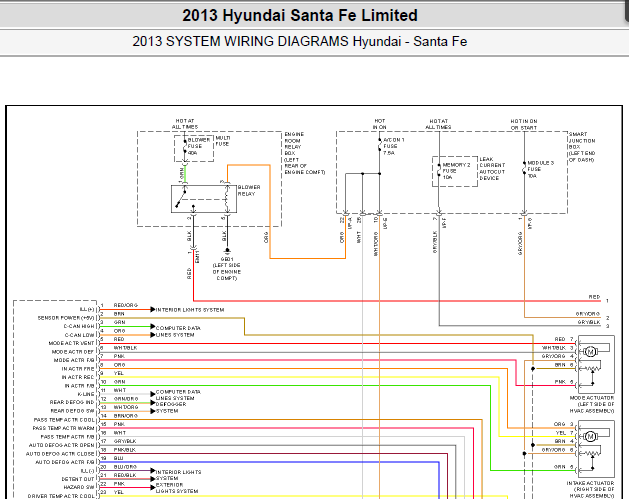Click the "WHT/BLK" wire color label at pin 6
The image size is (629, 499).
(x=125, y=348)
